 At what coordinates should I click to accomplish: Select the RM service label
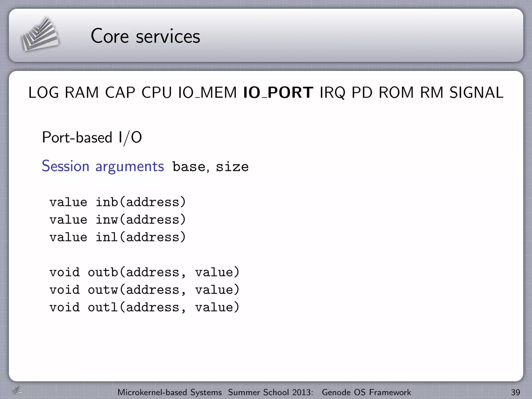(x=432, y=92)
